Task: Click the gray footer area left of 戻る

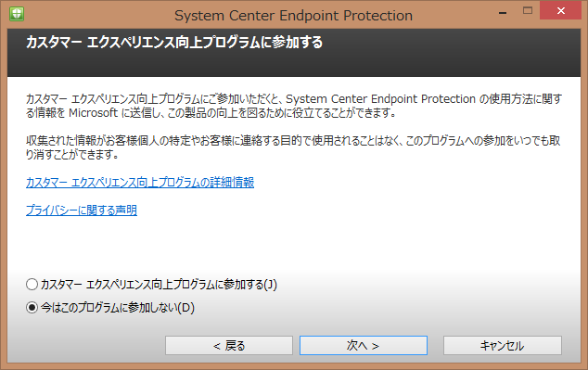Action: pyautogui.click(x=86, y=345)
